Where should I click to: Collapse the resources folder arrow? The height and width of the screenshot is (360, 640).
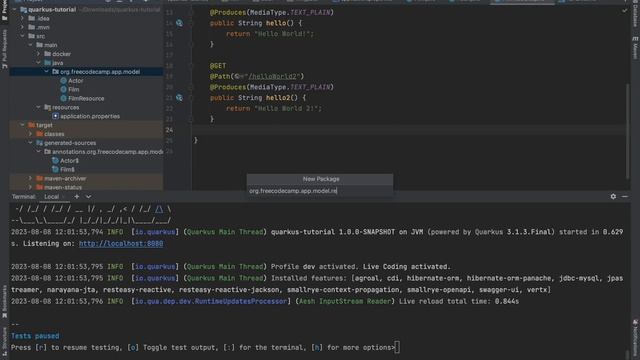pos(39,107)
